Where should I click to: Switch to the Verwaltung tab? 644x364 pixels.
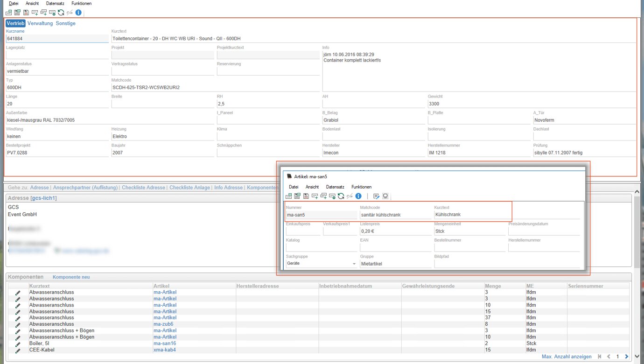(x=40, y=23)
